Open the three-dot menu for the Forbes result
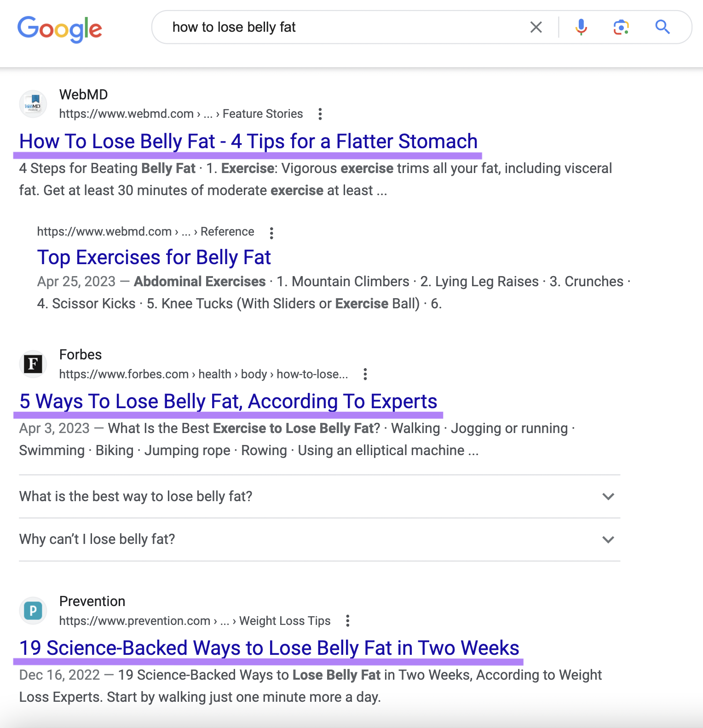Image resolution: width=703 pixels, height=728 pixels. [x=365, y=374]
